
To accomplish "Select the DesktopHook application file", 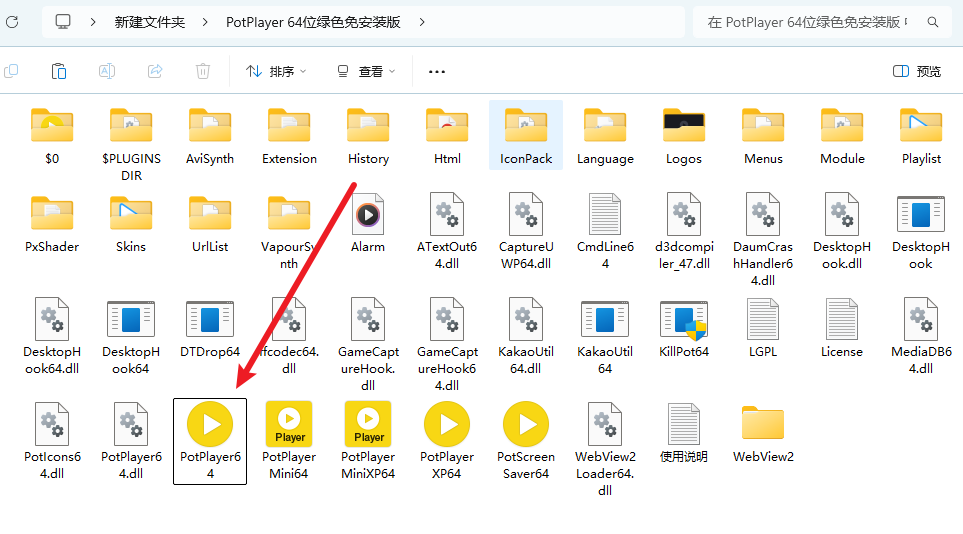I will click(921, 233).
